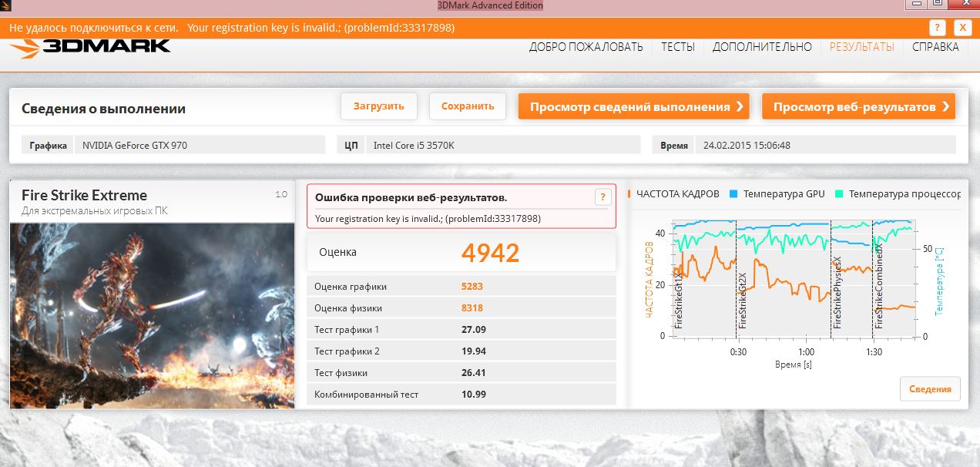The image size is (980, 467).
Task: Click the version label 1.0
Action: click(281, 194)
